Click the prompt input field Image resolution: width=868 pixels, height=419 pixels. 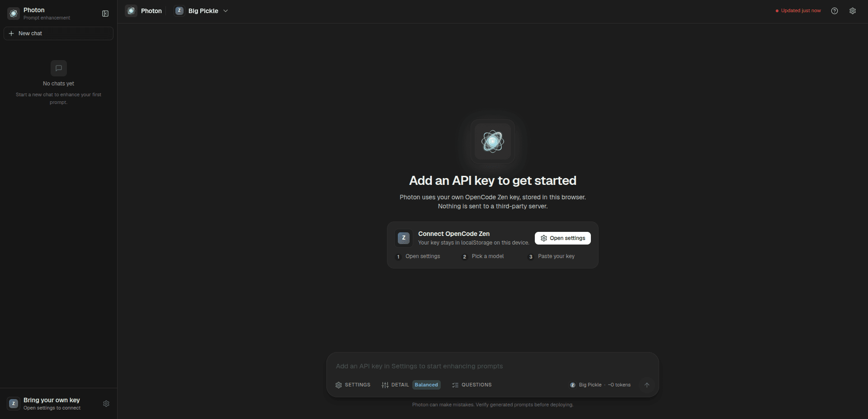(x=493, y=366)
